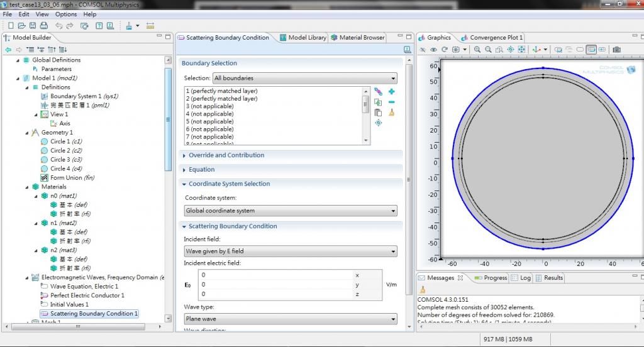Click the Clear Selection broom icon
Image resolution: width=644 pixels, height=347 pixels.
[x=391, y=113]
